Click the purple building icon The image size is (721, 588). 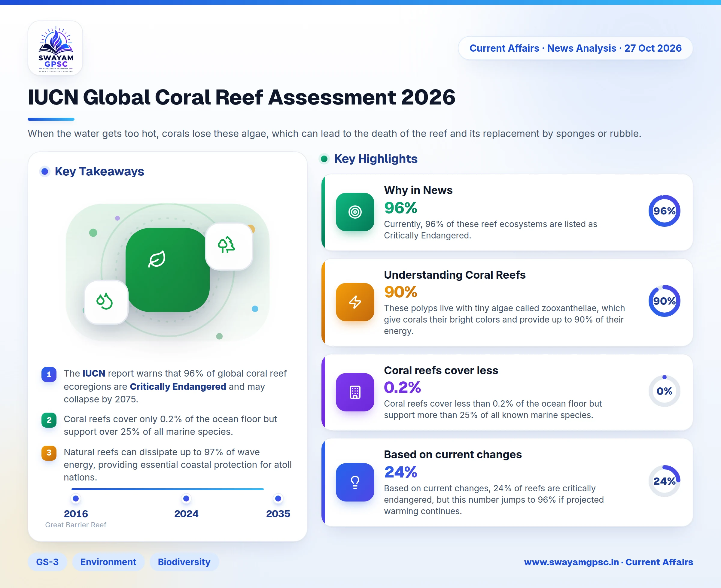coord(355,392)
